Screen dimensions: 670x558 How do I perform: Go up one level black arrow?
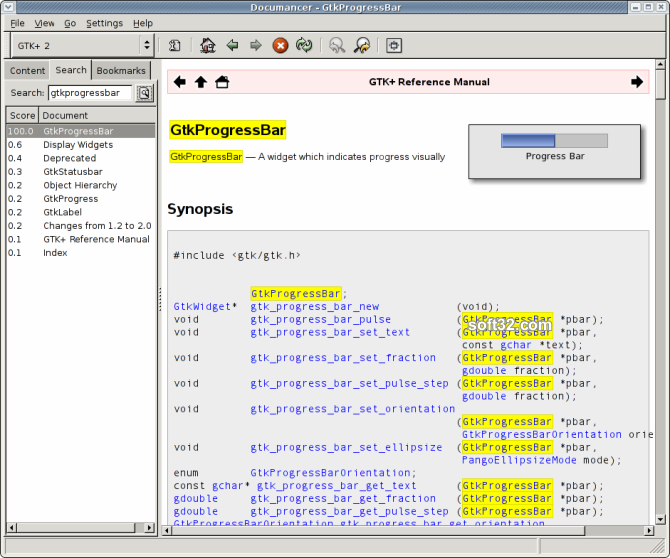[x=201, y=82]
